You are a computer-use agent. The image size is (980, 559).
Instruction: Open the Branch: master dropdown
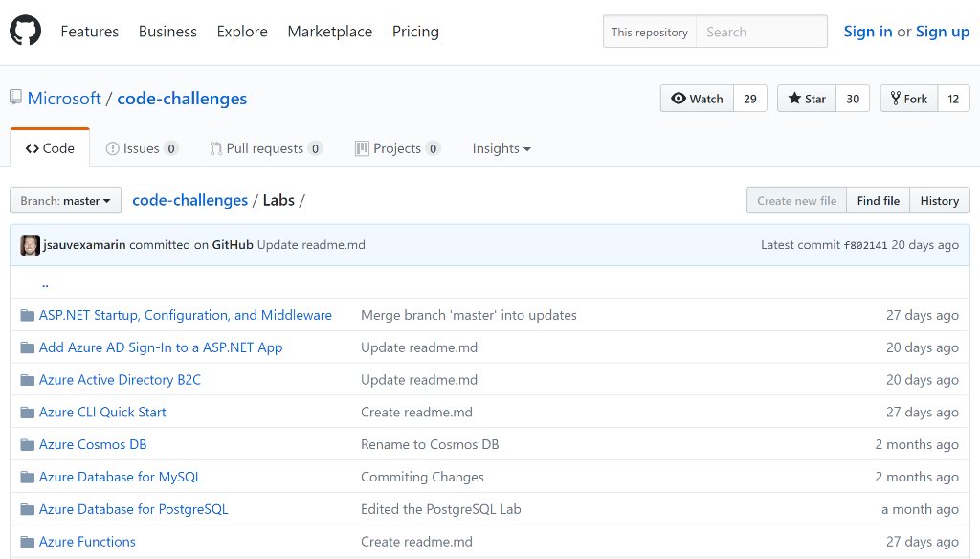pyautogui.click(x=66, y=201)
